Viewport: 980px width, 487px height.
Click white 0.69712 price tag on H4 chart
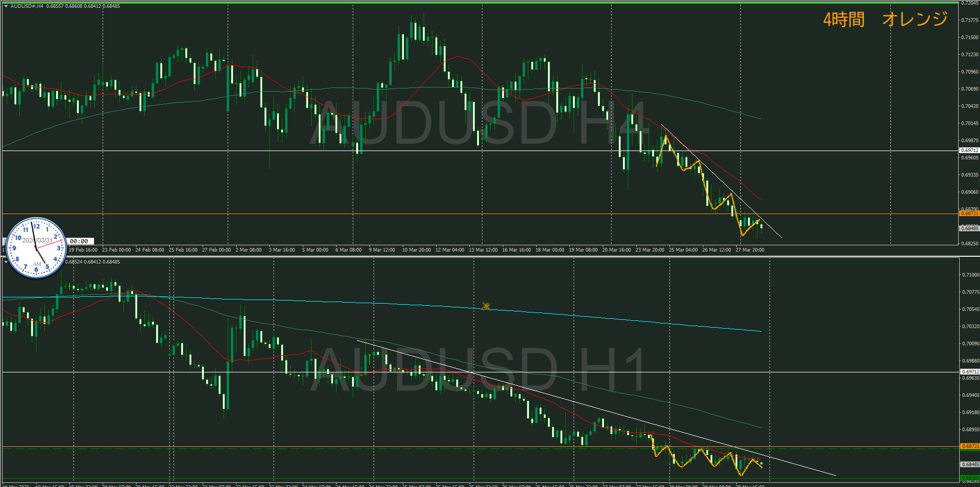(969, 151)
